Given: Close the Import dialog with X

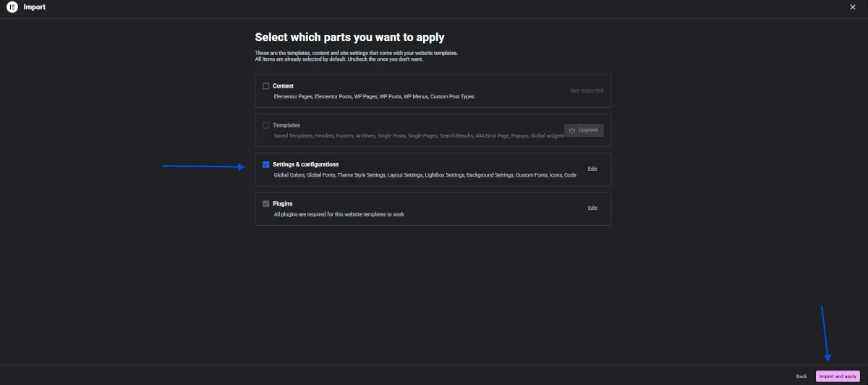Looking at the screenshot, I should 852,7.
